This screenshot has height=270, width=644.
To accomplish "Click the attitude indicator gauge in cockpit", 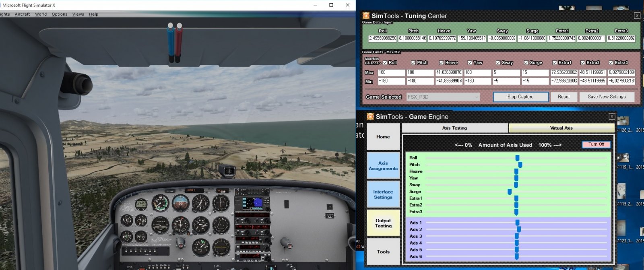I will tap(180, 203).
